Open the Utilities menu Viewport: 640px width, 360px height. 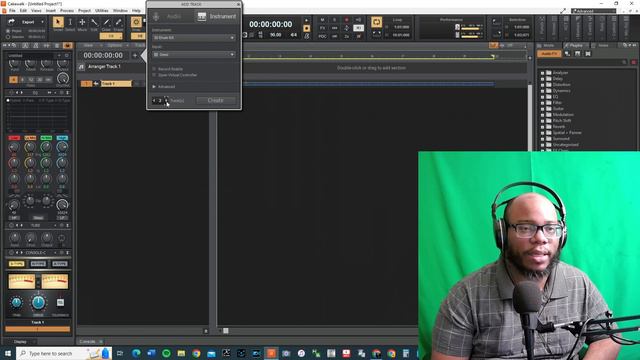click(x=102, y=11)
